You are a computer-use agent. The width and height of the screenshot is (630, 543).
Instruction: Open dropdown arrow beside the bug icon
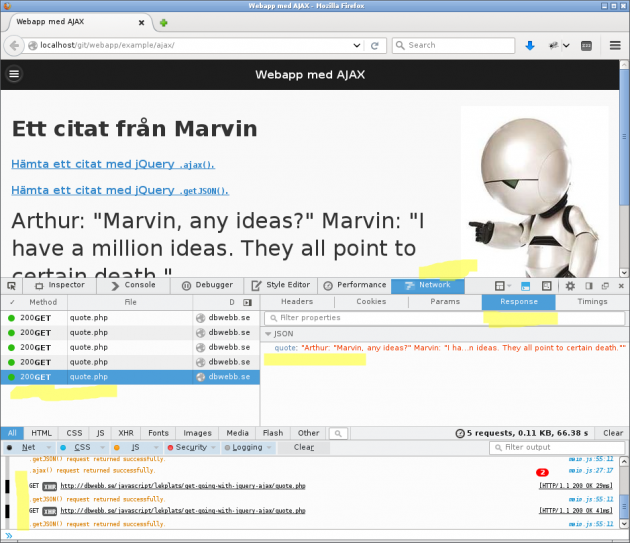[566, 45]
